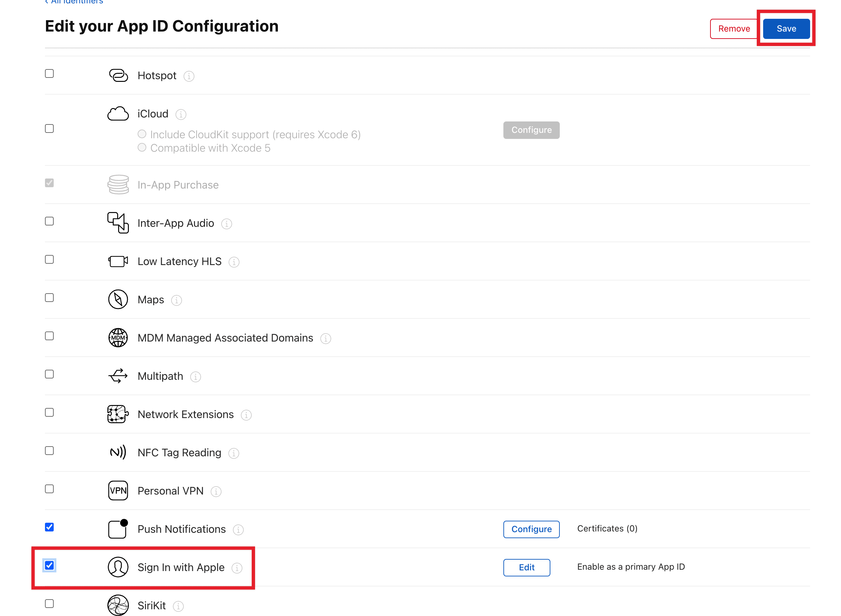This screenshot has height=616, width=841.
Task: Configure Push Notifications certificates
Action: click(531, 529)
